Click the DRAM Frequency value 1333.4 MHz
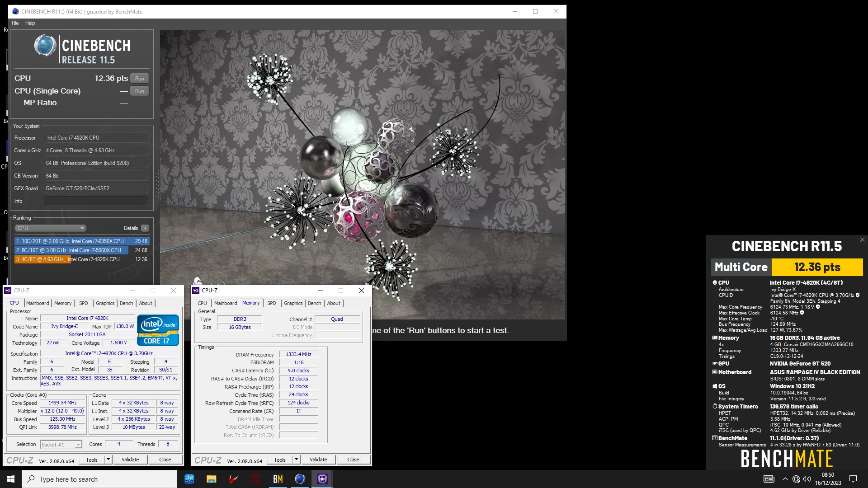The height and width of the screenshot is (488, 868). [298, 355]
